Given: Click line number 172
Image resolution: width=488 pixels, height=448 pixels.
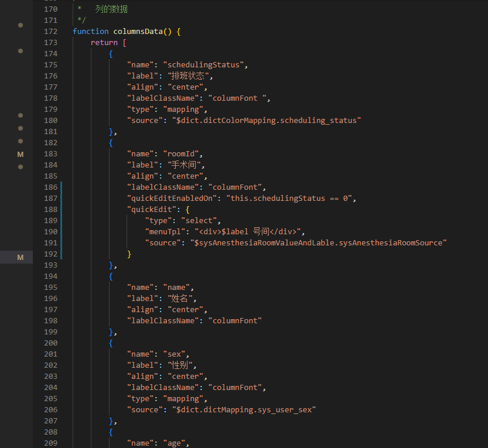Looking at the screenshot, I should 51,32.
